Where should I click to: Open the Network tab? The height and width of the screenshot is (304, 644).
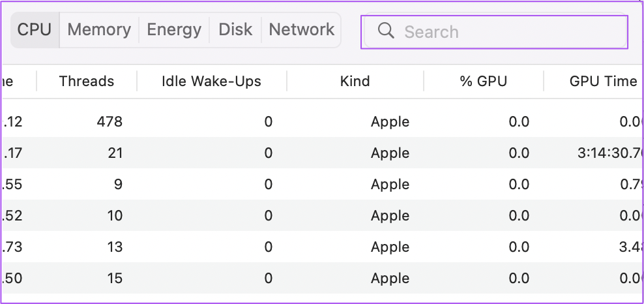301,30
